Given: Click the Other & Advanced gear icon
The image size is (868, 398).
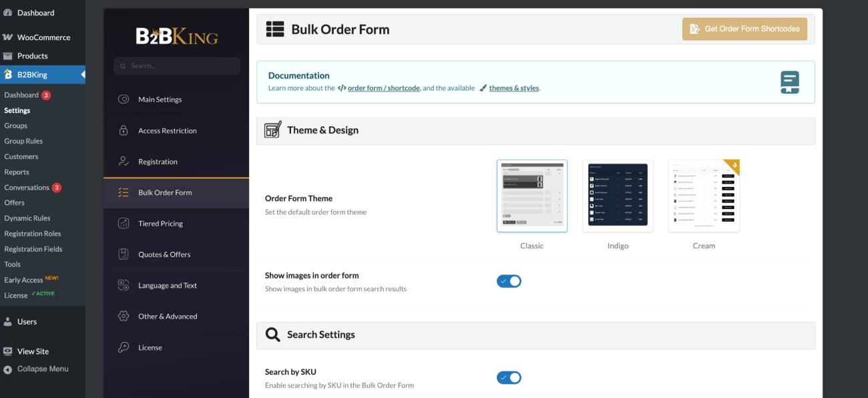Looking at the screenshot, I should click(124, 317).
